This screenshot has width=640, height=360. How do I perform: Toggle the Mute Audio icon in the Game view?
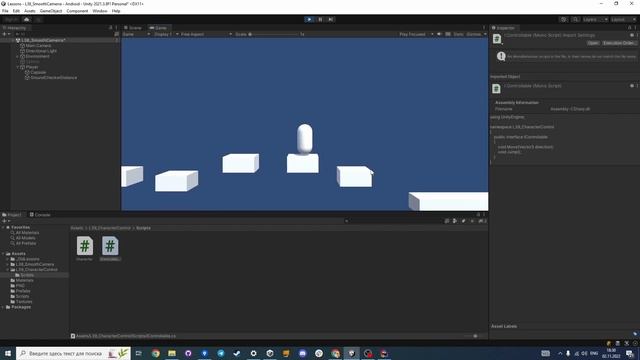(440, 34)
